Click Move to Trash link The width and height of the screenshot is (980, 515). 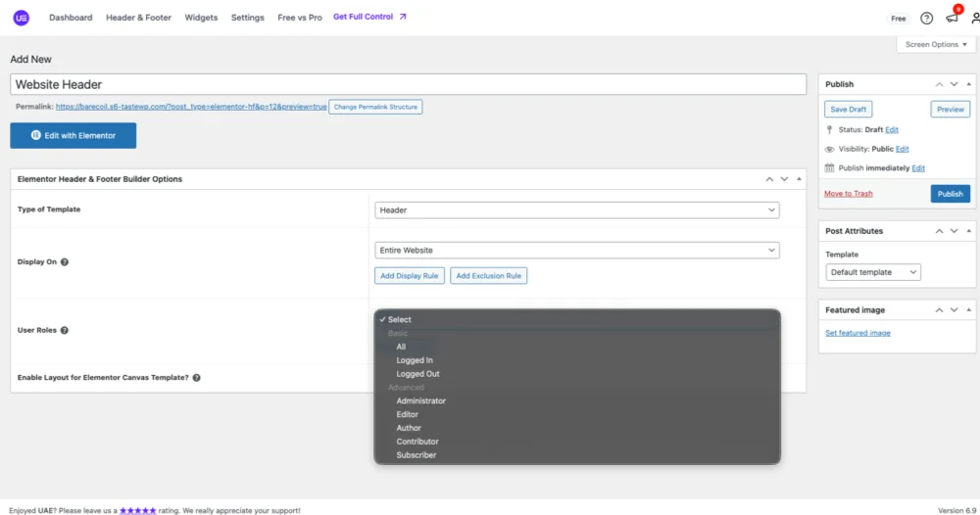848,194
